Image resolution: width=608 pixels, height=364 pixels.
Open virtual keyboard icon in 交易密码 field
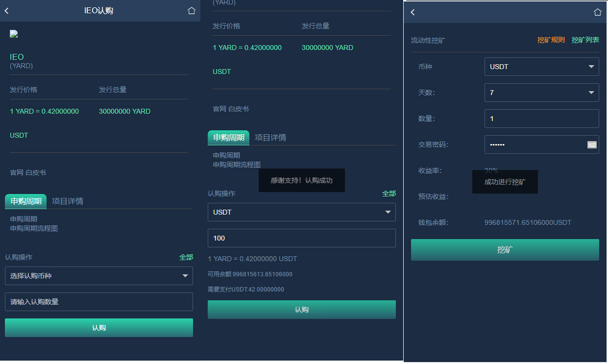coord(592,145)
